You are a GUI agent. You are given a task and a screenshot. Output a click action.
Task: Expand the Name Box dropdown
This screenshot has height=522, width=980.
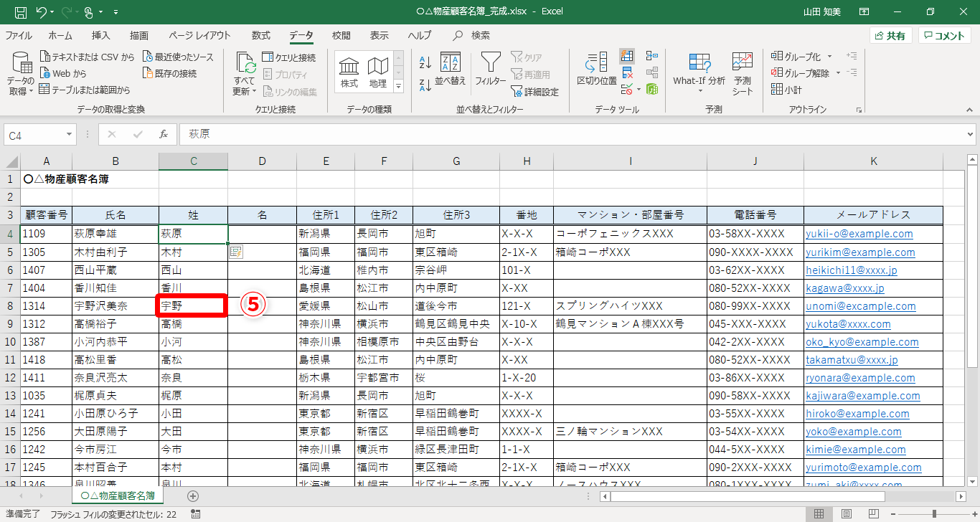[x=70, y=134]
